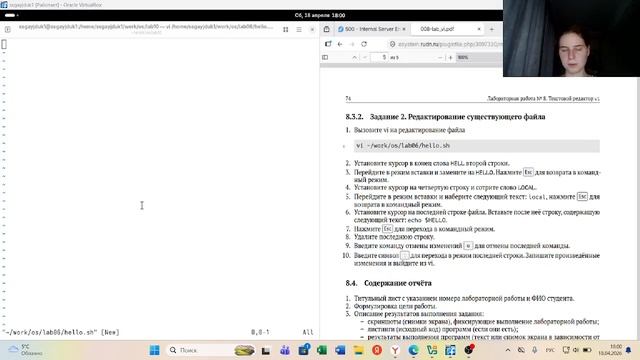
Task: Open the terminal hamburger menu
Action: (x=299, y=29)
